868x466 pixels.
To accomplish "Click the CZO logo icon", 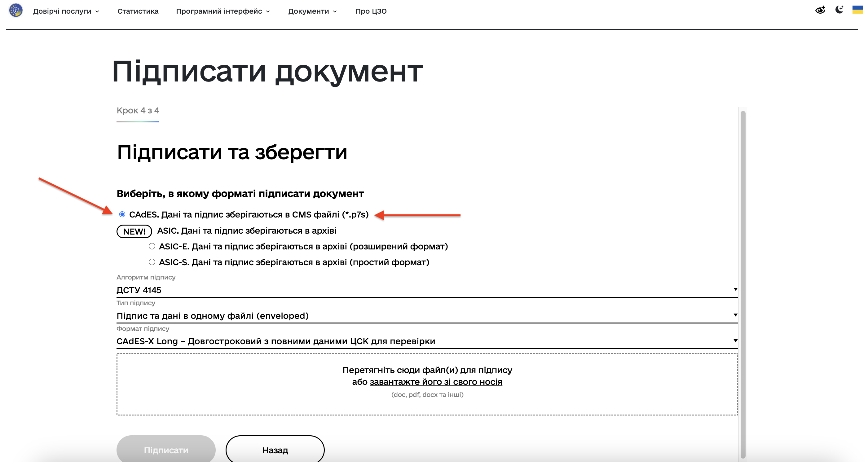I will click(x=15, y=11).
